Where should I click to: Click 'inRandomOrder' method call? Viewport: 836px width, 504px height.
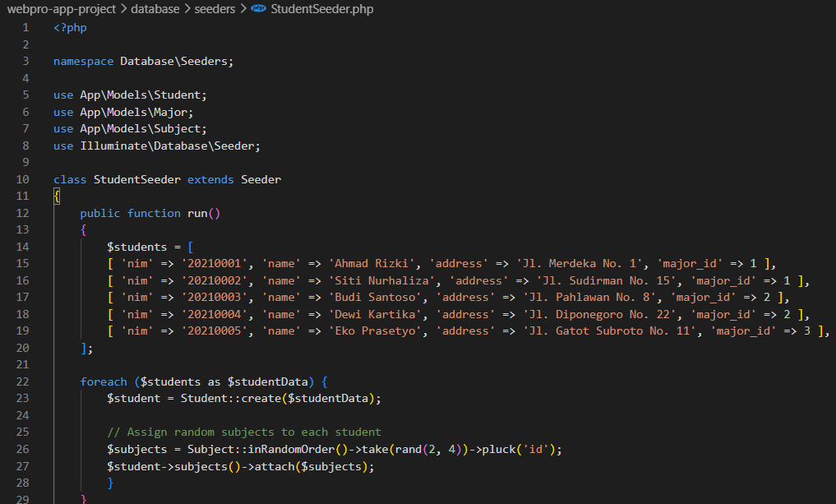[x=291, y=449]
